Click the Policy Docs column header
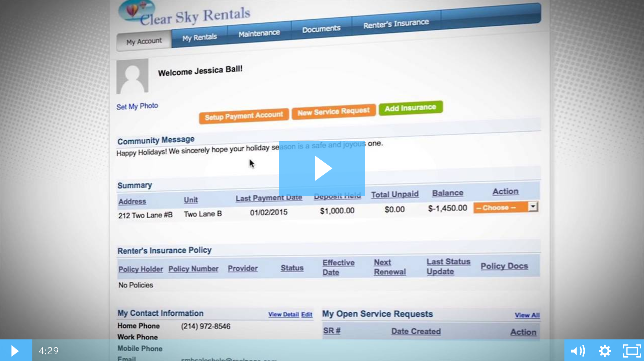 [504, 266]
